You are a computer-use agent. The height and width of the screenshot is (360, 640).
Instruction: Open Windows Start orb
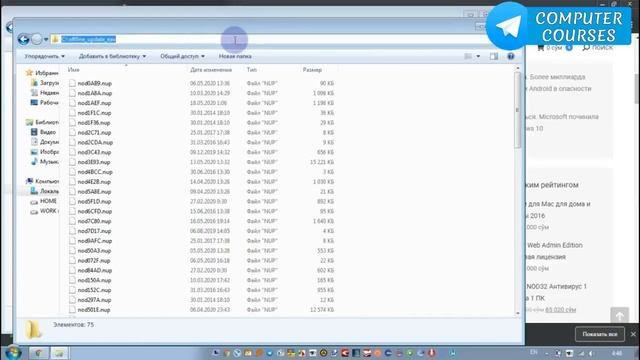13,353
